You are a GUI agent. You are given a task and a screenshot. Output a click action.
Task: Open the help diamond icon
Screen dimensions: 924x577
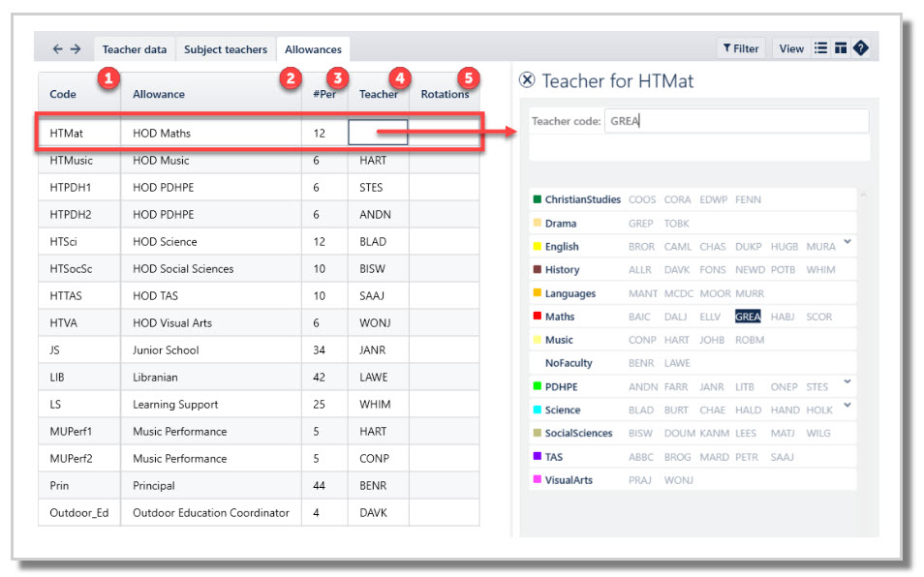pyautogui.click(x=860, y=48)
